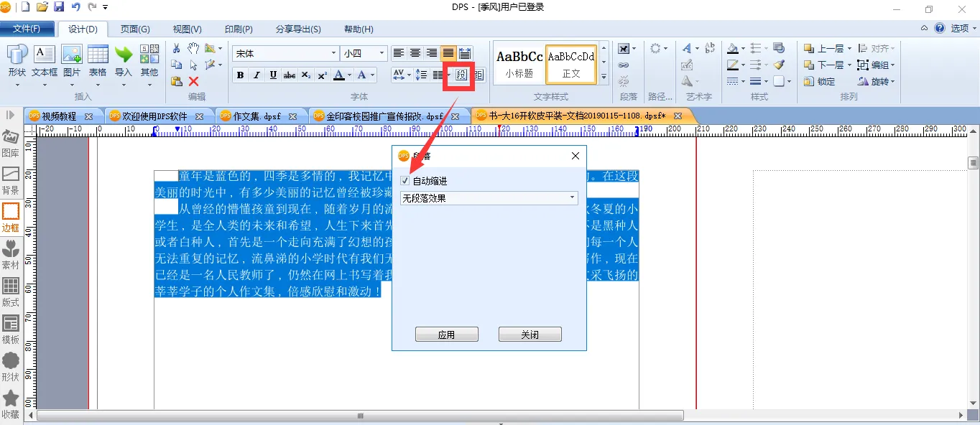Viewport: 980px width, 425px height.
Task: Click the New document icon in quick access bar
Action: point(26,7)
